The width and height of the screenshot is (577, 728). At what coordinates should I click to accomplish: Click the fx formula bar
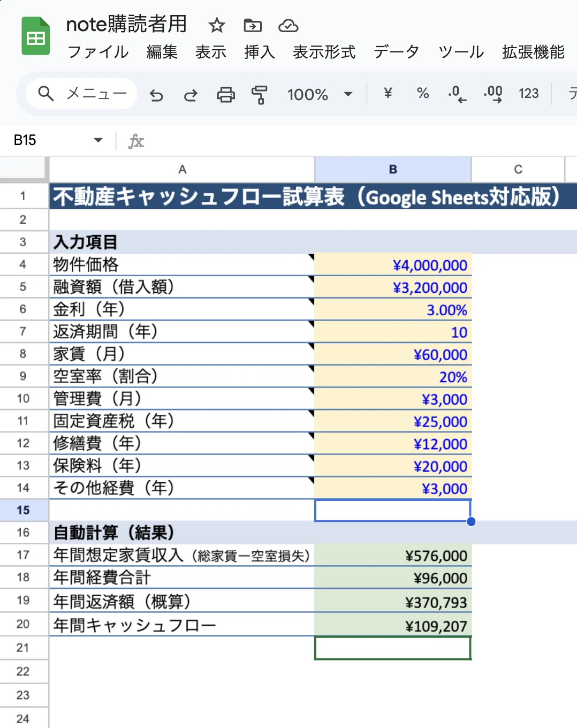point(353,141)
